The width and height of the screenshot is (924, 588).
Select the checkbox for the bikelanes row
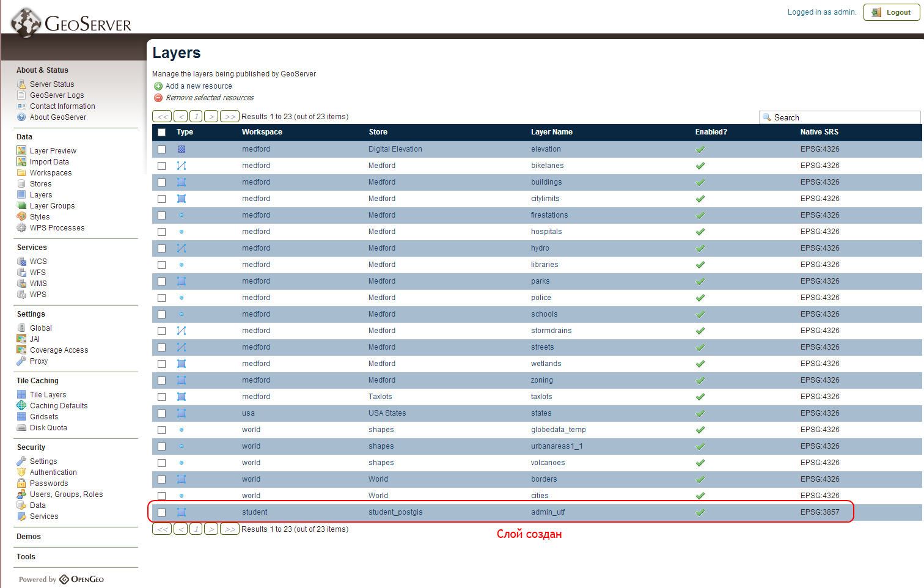point(162,166)
